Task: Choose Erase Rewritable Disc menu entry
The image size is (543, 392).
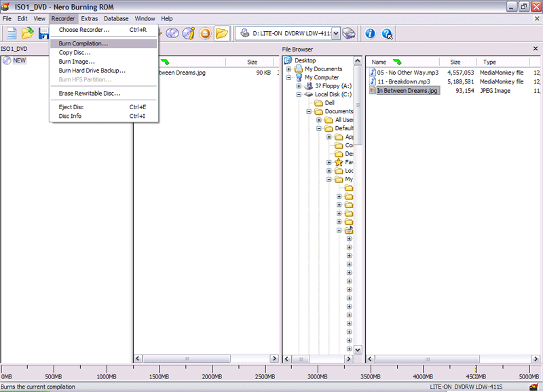Action: 104,94
